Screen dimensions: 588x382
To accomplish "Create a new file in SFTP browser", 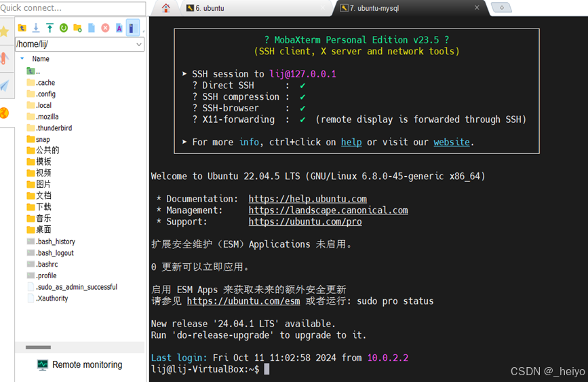I will pyautogui.click(x=92, y=28).
